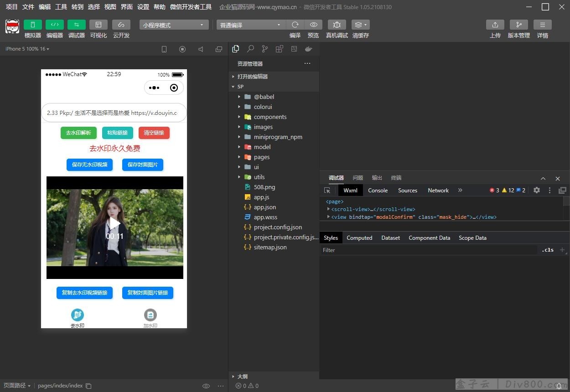Show more devtools tabs chevron
This screenshot has width=570, height=392.
pyautogui.click(x=460, y=191)
